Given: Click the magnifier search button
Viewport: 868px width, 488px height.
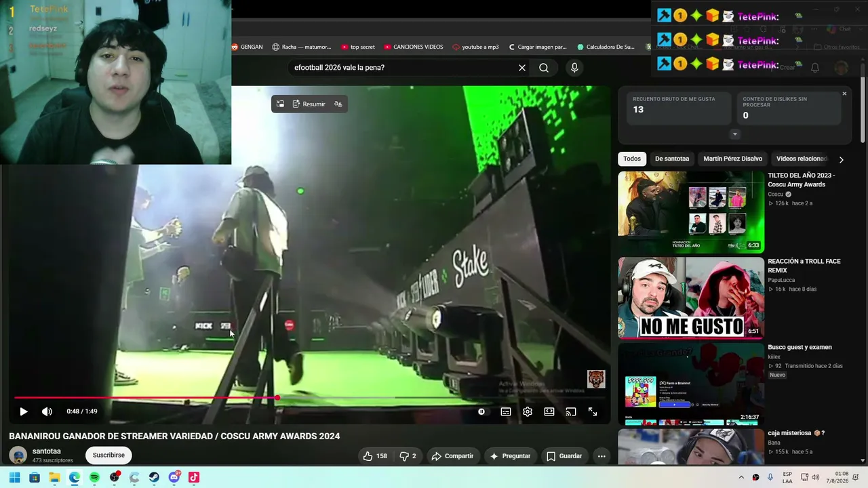Looking at the screenshot, I should 544,68.
